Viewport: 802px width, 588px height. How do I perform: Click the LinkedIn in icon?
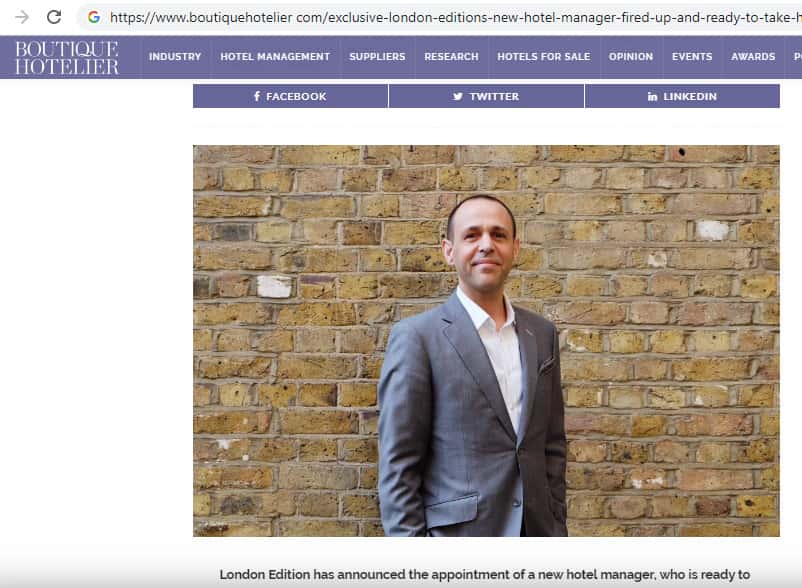point(652,96)
